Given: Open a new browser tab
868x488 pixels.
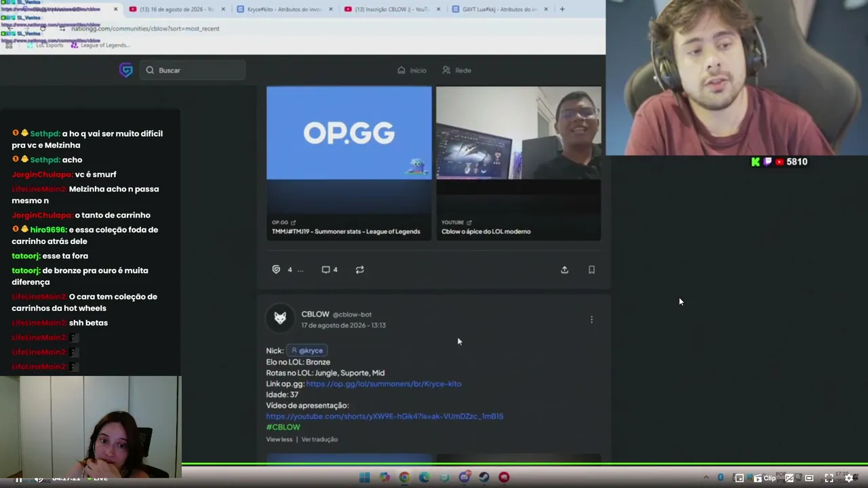Looking at the screenshot, I should (562, 9).
